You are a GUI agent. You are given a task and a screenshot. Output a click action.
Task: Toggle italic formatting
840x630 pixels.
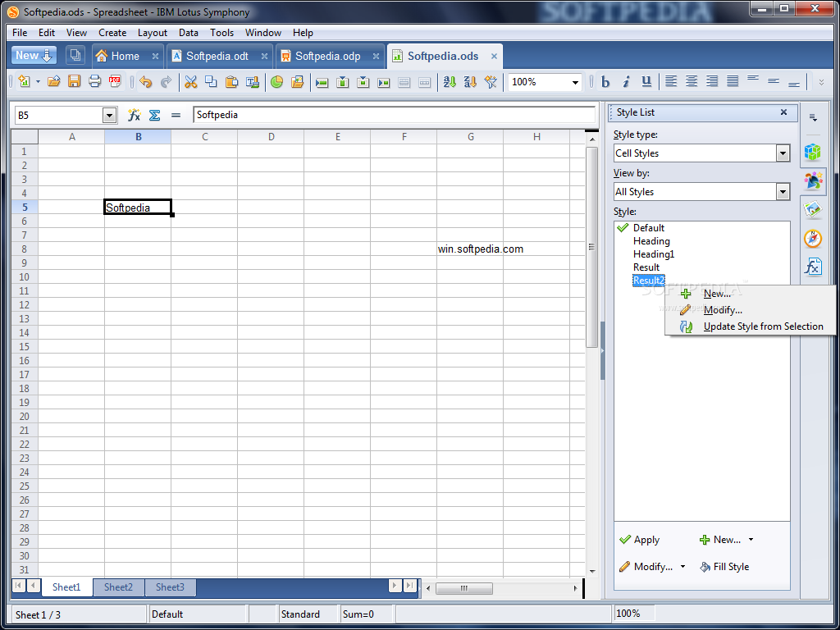[626, 82]
